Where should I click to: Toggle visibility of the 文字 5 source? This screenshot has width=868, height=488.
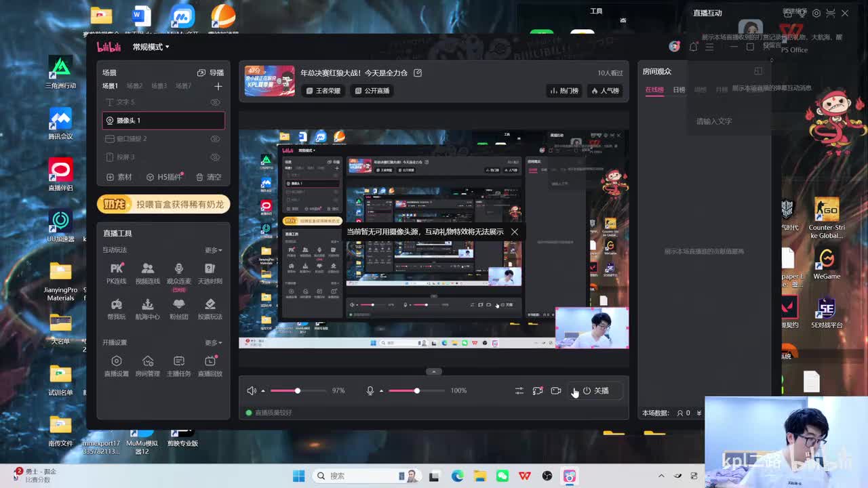pyautogui.click(x=215, y=102)
